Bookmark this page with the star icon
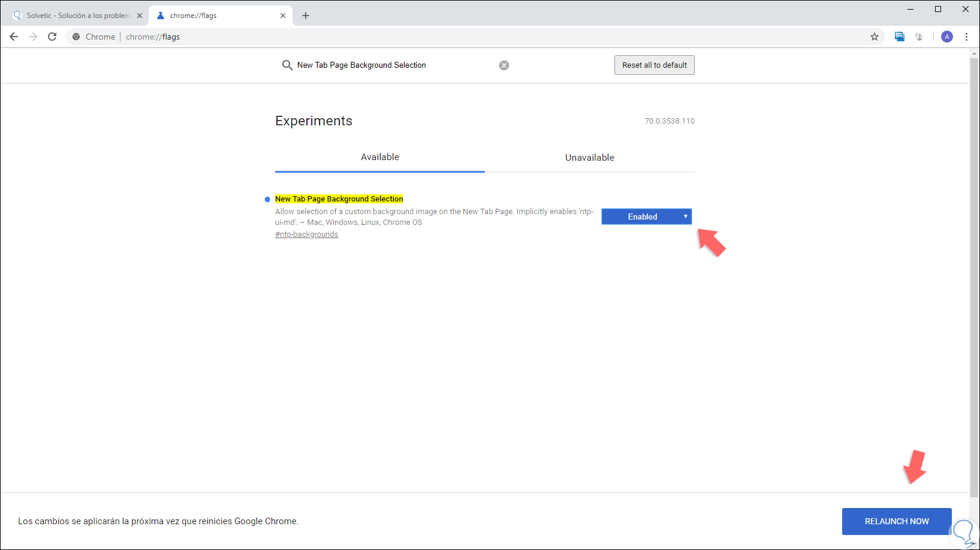The height and width of the screenshot is (550, 980). [x=875, y=37]
